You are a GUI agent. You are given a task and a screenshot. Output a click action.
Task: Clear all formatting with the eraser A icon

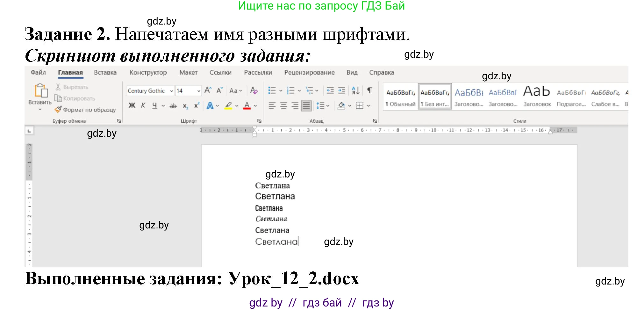(x=254, y=90)
